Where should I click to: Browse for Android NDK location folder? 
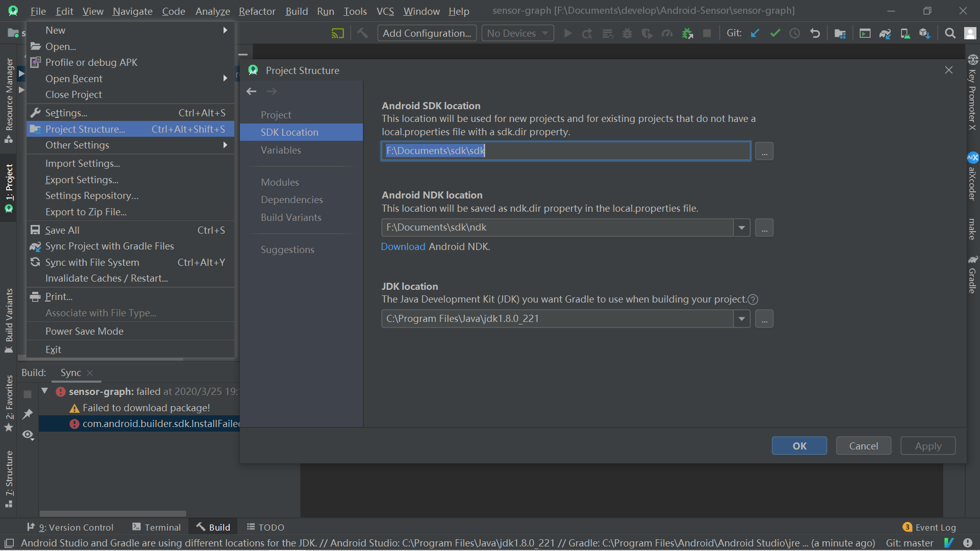(x=764, y=228)
